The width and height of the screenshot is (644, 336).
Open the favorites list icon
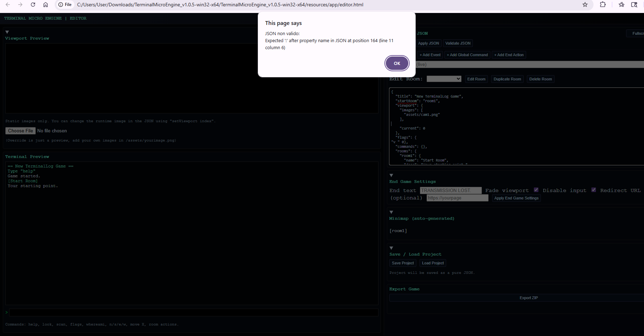click(622, 5)
